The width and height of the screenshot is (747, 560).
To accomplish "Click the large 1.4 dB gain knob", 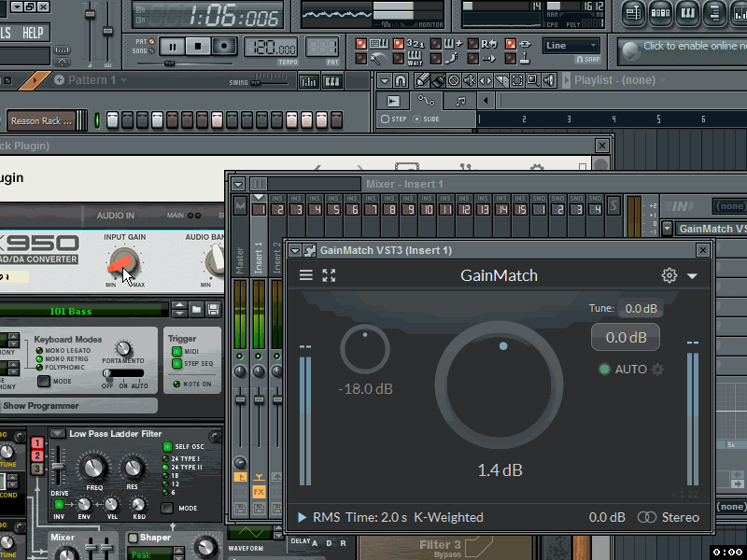I will (x=500, y=385).
